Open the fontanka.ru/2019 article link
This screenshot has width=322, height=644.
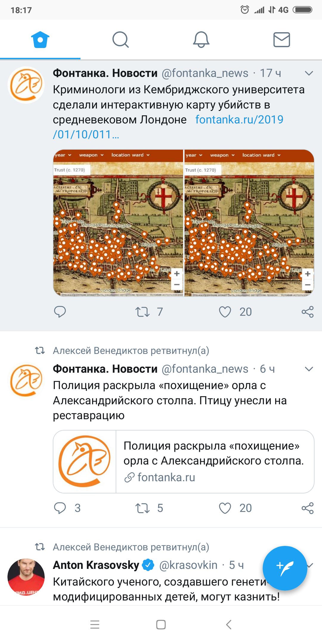point(168,127)
